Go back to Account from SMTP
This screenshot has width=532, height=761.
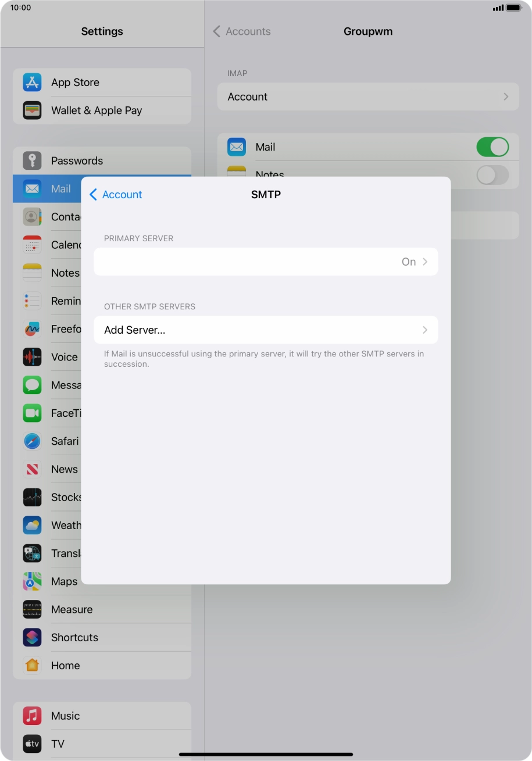116,195
